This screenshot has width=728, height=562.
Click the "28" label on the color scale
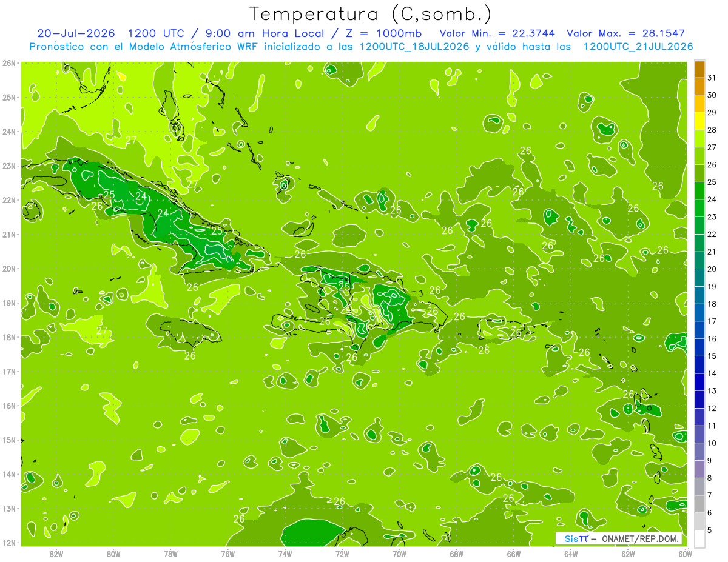(712, 130)
